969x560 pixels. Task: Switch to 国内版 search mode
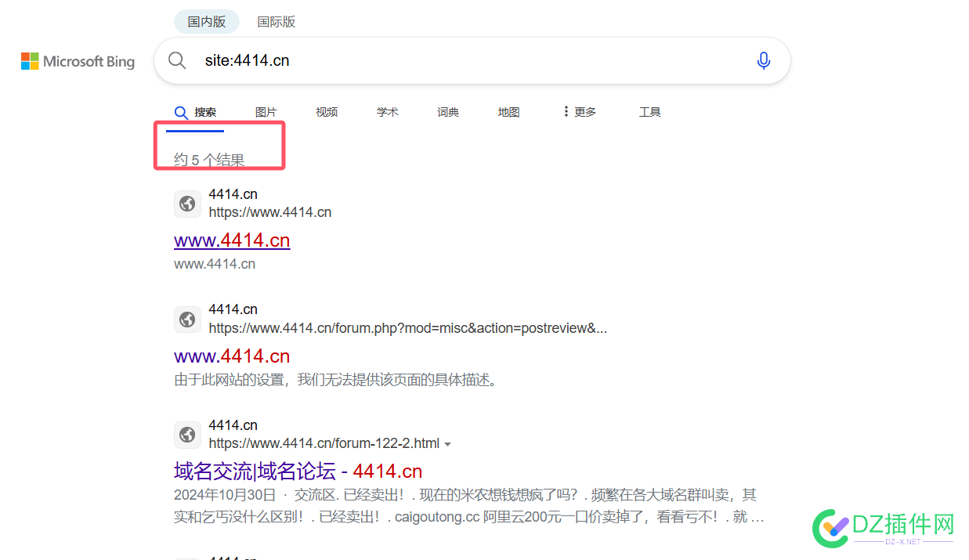coord(207,22)
